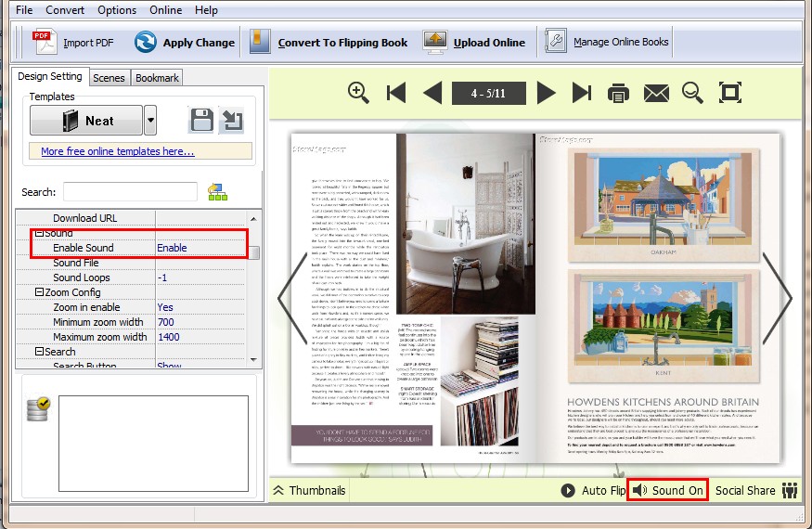Open the Online menu
Screen dimensions: 812x529
point(166,10)
